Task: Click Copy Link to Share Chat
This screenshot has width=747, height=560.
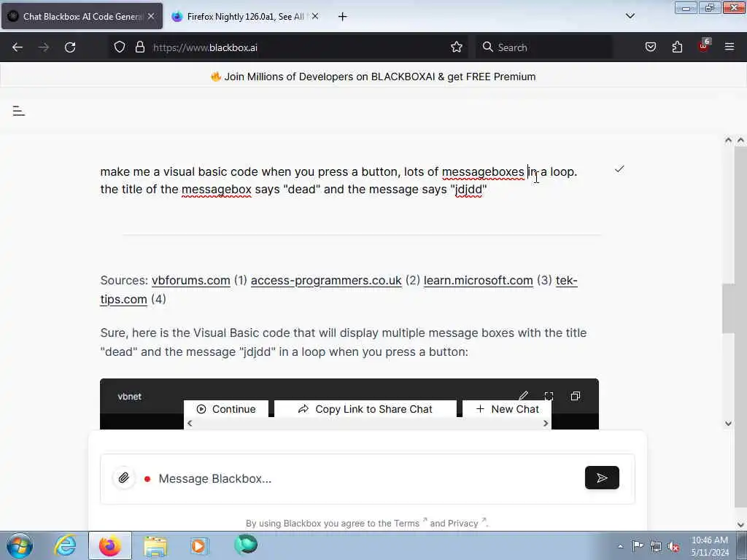Action: coord(365,409)
